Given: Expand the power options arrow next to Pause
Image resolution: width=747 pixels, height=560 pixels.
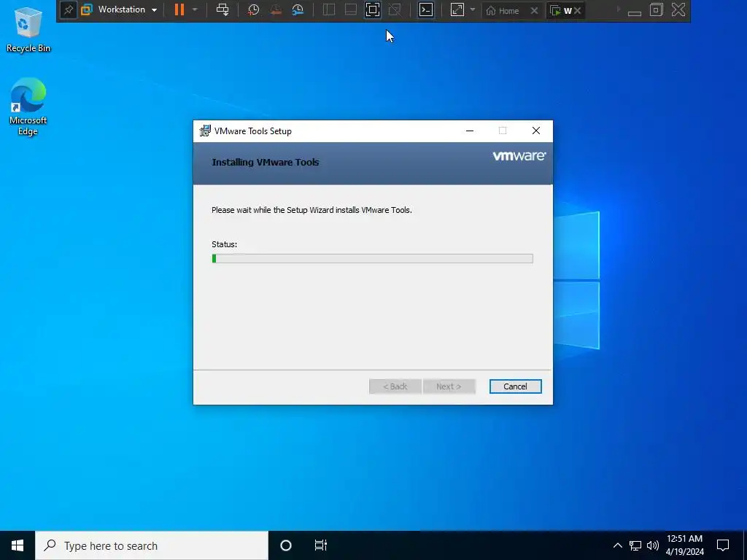Looking at the screenshot, I should (x=195, y=9).
